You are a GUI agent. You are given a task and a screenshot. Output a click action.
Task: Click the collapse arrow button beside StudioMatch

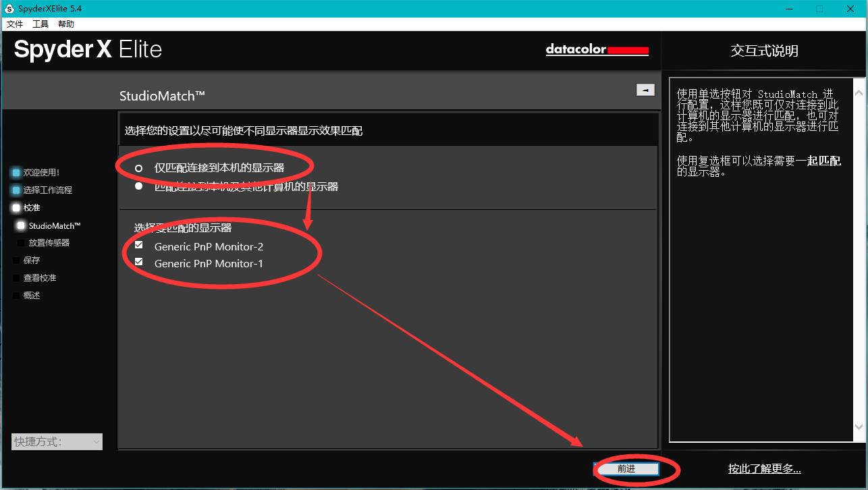click(x=645, y=90)
